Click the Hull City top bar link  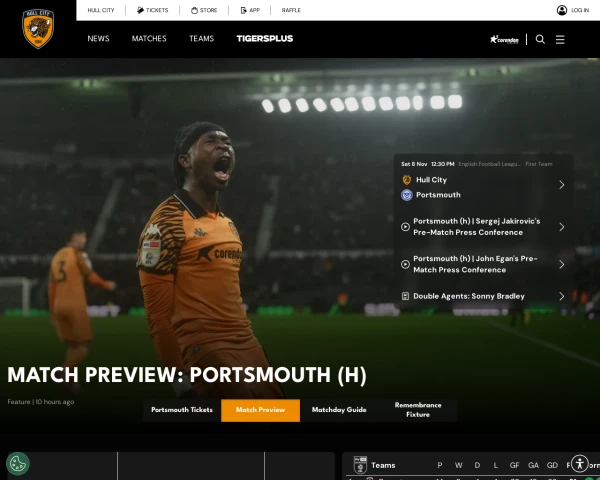click(x=101, y=10)
